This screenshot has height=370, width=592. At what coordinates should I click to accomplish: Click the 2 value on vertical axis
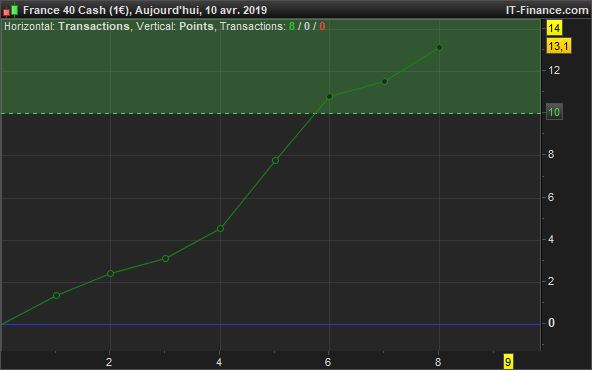(x=551, y=281)
